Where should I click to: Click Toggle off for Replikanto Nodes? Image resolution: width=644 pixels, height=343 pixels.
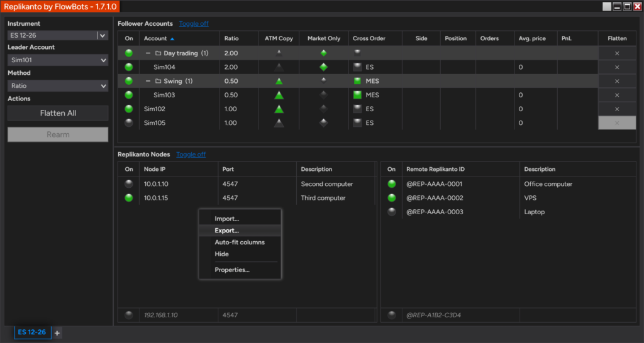[191, 155]
